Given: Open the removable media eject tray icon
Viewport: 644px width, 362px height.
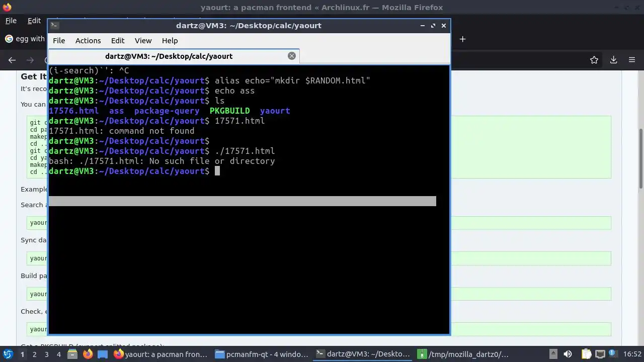Looking at the screenshot, I should (553, 354).
